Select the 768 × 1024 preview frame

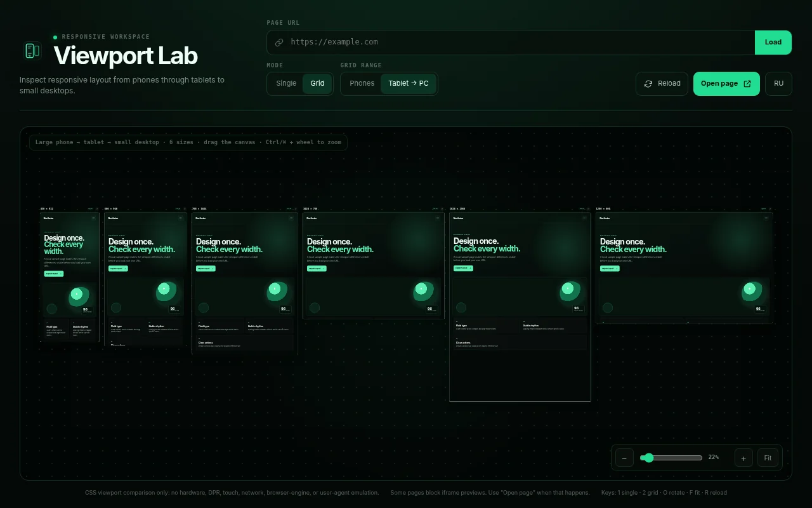tap(245, 283)
